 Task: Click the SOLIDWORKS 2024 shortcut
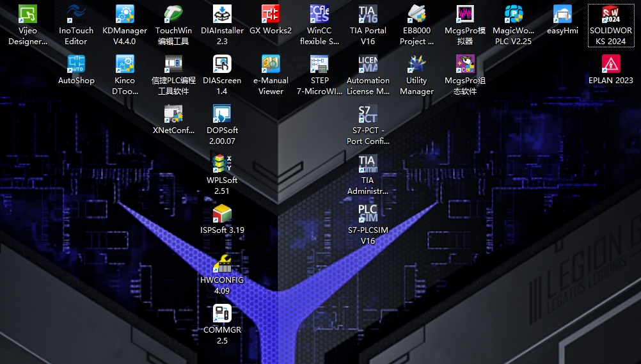click(610, 14)
